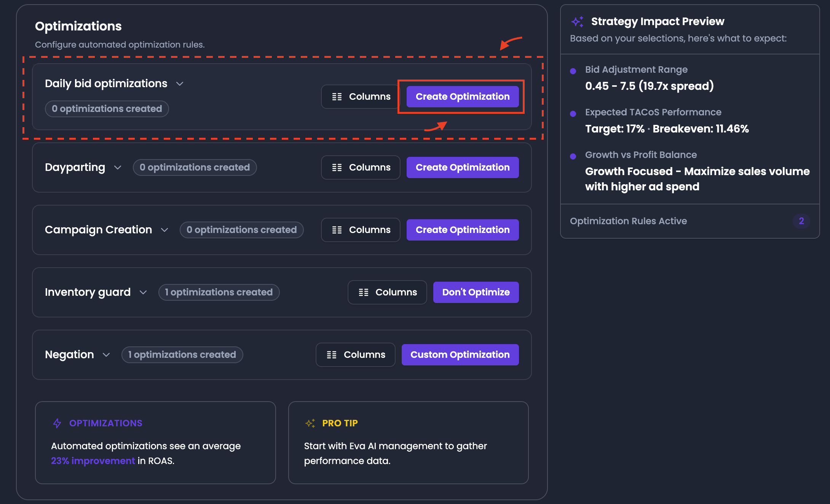Open Columns for Daily bid optimizations

[361, 97]
